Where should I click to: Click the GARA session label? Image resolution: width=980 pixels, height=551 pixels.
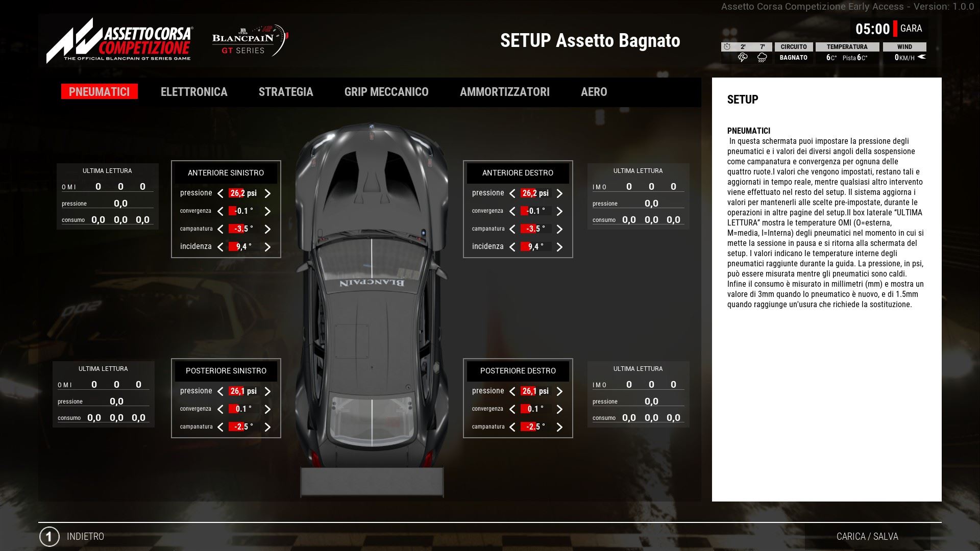(x=911, y=29)
